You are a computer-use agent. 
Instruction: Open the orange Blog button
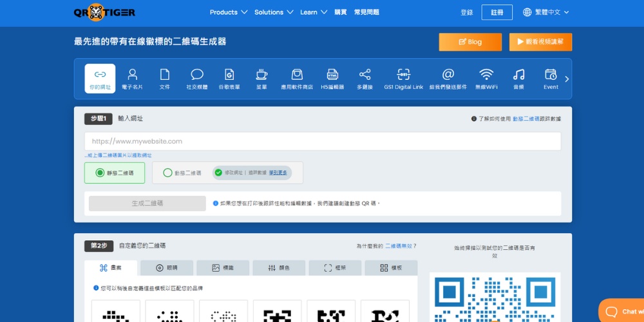tap(470, 42)
